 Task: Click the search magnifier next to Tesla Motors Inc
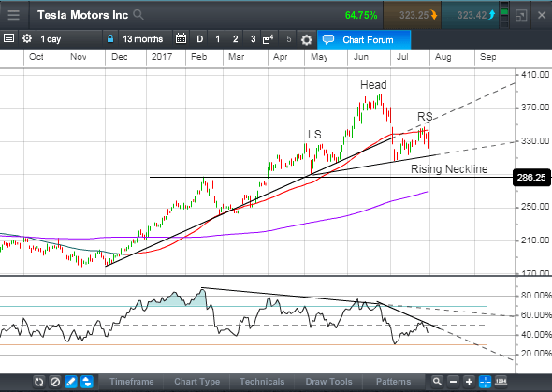point(138,14)
